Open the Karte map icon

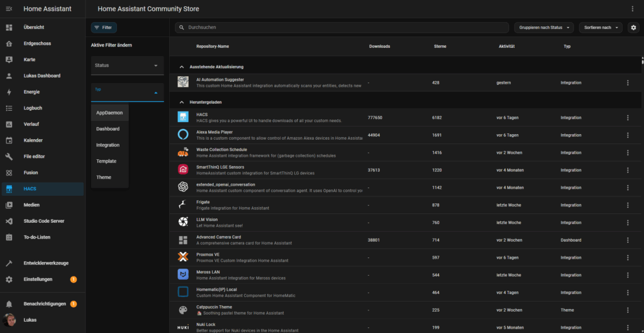[9, 60]
